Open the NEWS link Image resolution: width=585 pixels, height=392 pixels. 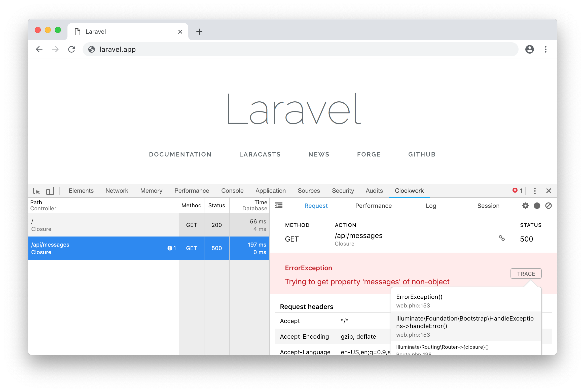click(319, 154)
